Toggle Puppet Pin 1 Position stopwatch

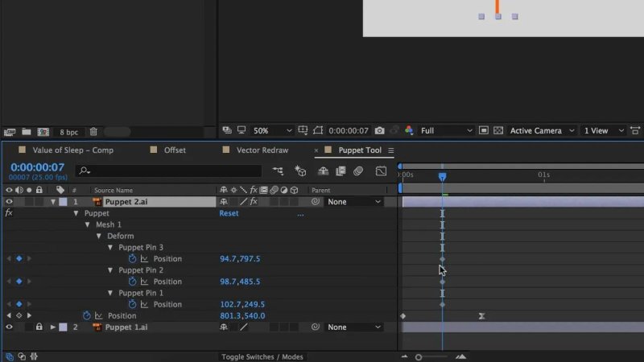point(132,304)
